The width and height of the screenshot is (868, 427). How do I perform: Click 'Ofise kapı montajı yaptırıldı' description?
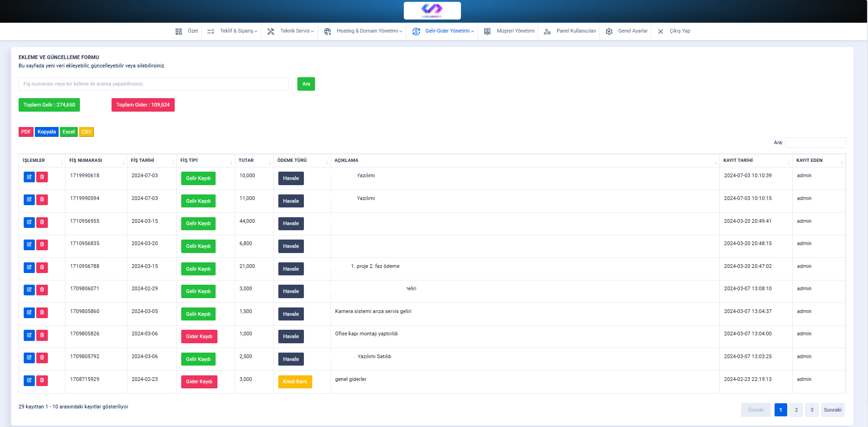click(x=367, y=334)
